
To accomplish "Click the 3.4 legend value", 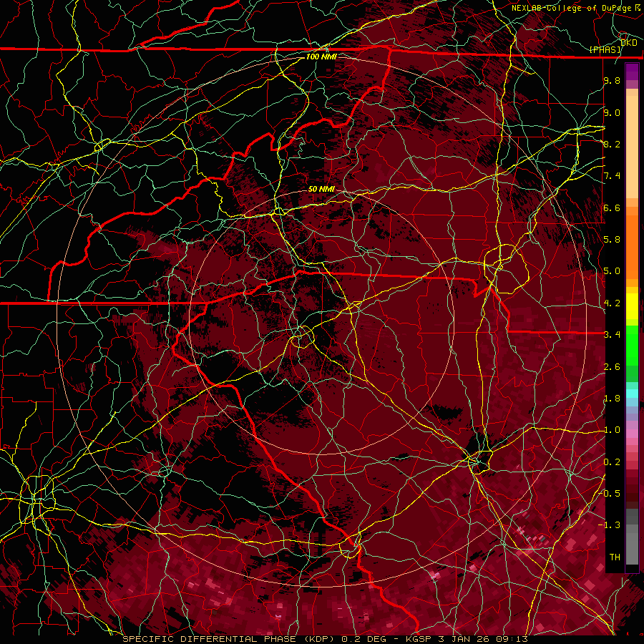I will coord(612,334).
